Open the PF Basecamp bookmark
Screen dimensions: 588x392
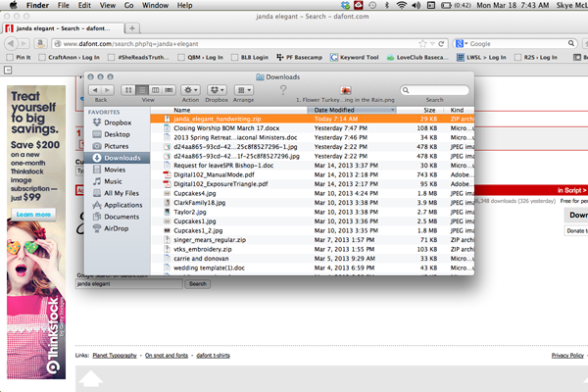tap(300, 58)
